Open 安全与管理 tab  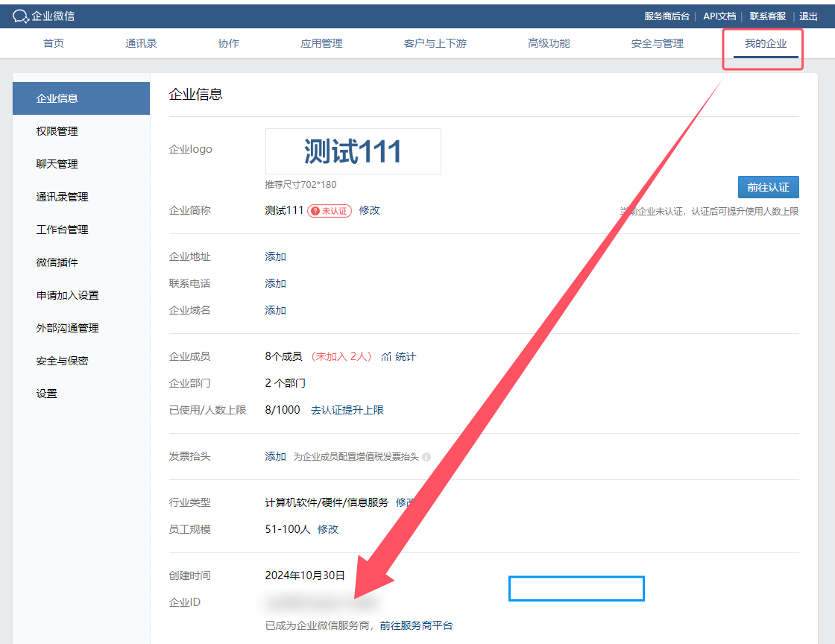(x=657, y=44)
